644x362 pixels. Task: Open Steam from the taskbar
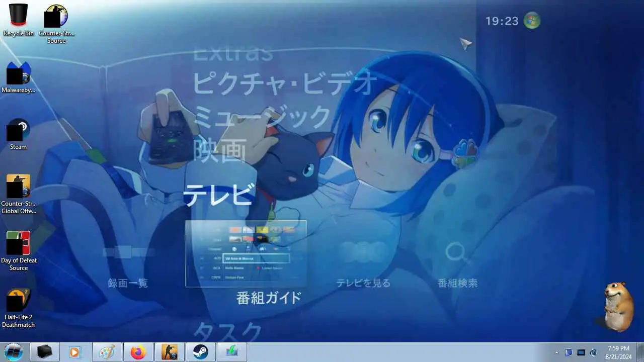pos(201,352)
